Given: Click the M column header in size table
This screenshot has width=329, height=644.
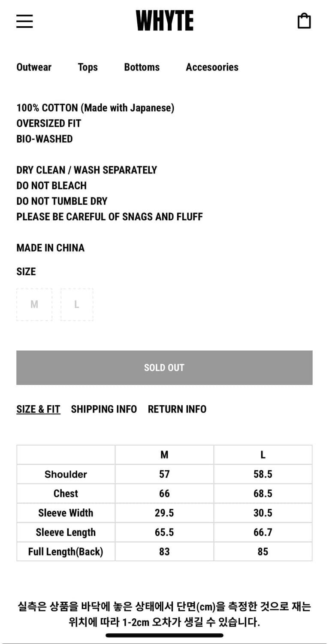Looking at the screenshot, I should pyautogui.click(x=164, y=455).
